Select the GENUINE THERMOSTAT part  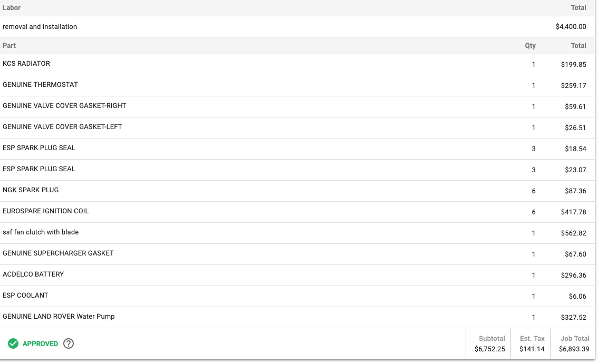(41, 85)
